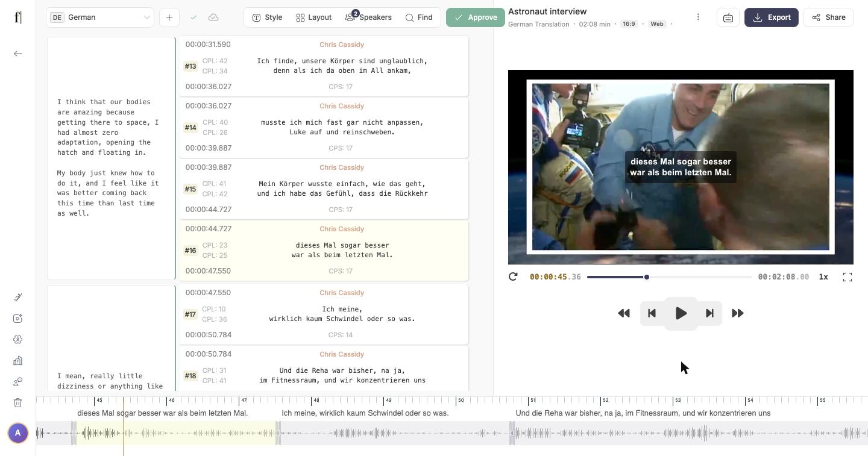Share the project
This screenshot has width=868, height=456.
click(828, 17)
